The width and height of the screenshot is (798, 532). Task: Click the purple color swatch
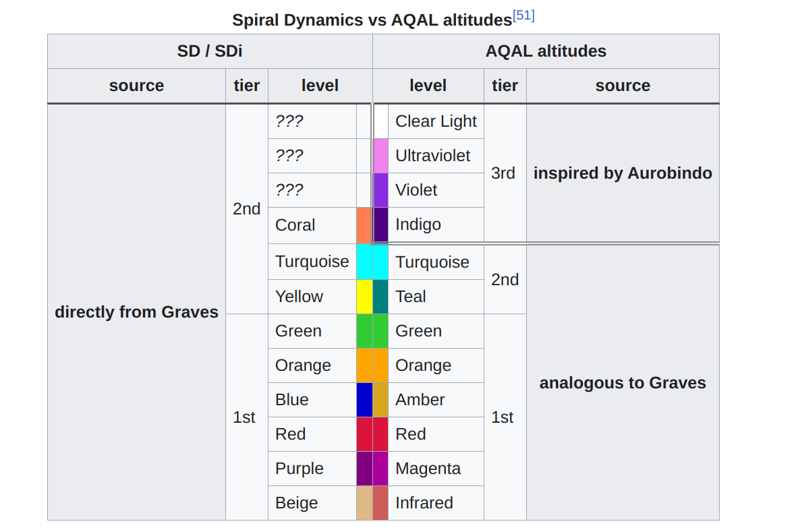(364, 469)
